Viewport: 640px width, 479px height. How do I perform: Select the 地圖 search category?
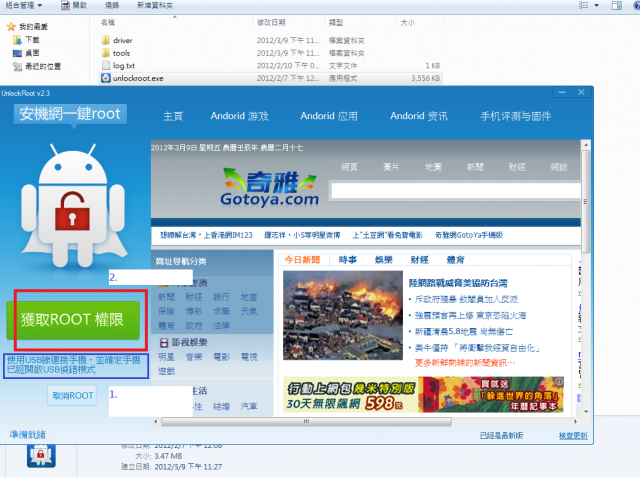[433, 167]
